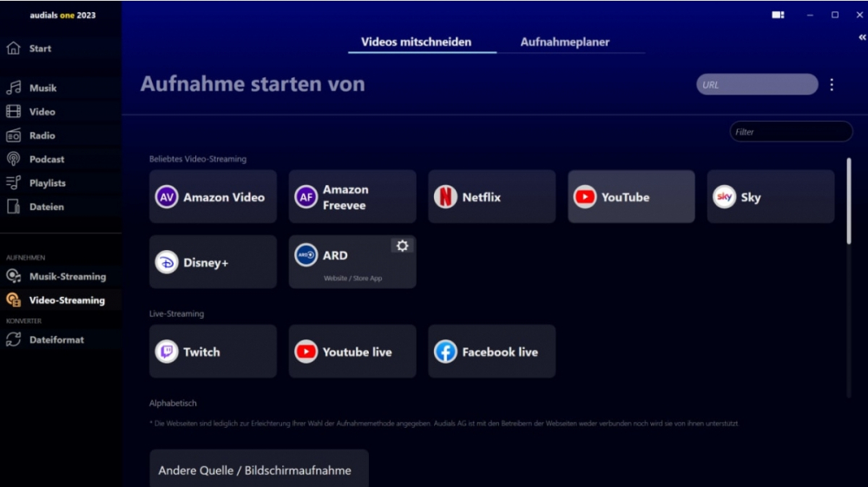This screenshot has height=487, width=868.
Task: Collapse the side panel with double chevron
Action: (862, 37)
